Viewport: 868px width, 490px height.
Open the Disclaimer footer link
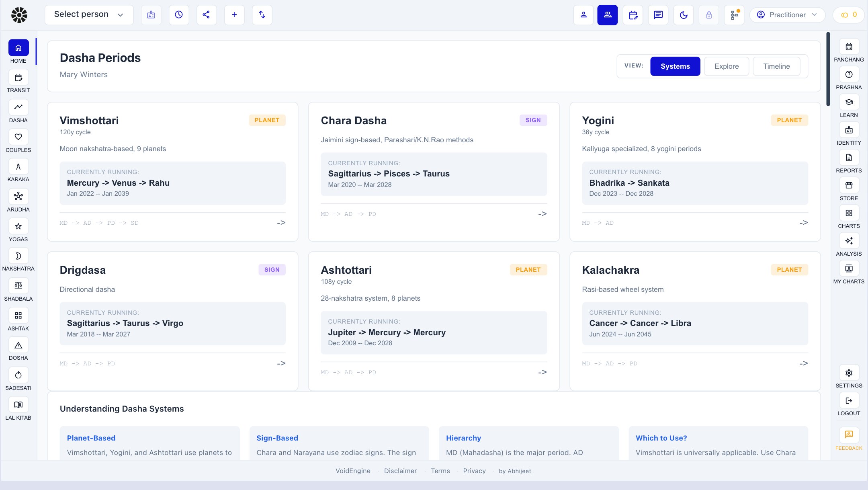click(400, 471)
